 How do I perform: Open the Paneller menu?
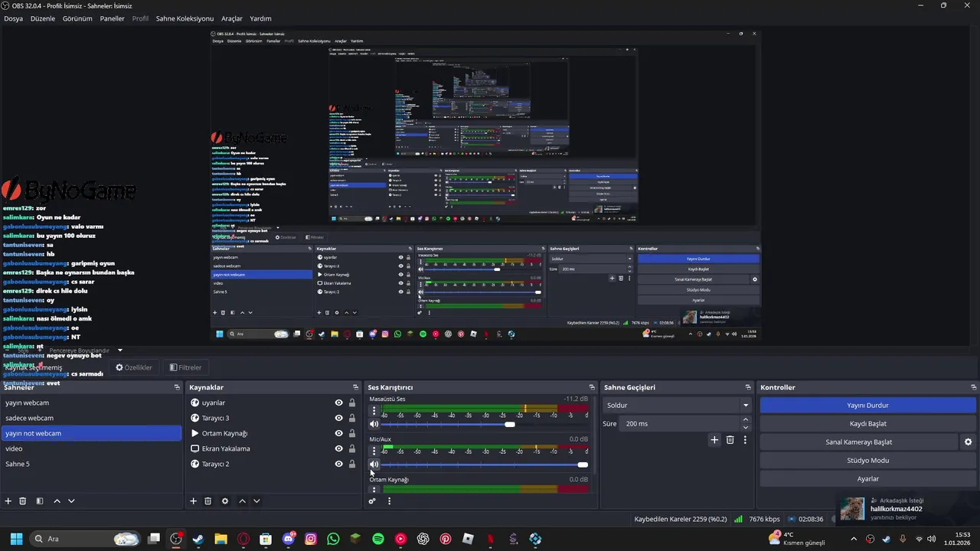113,18
